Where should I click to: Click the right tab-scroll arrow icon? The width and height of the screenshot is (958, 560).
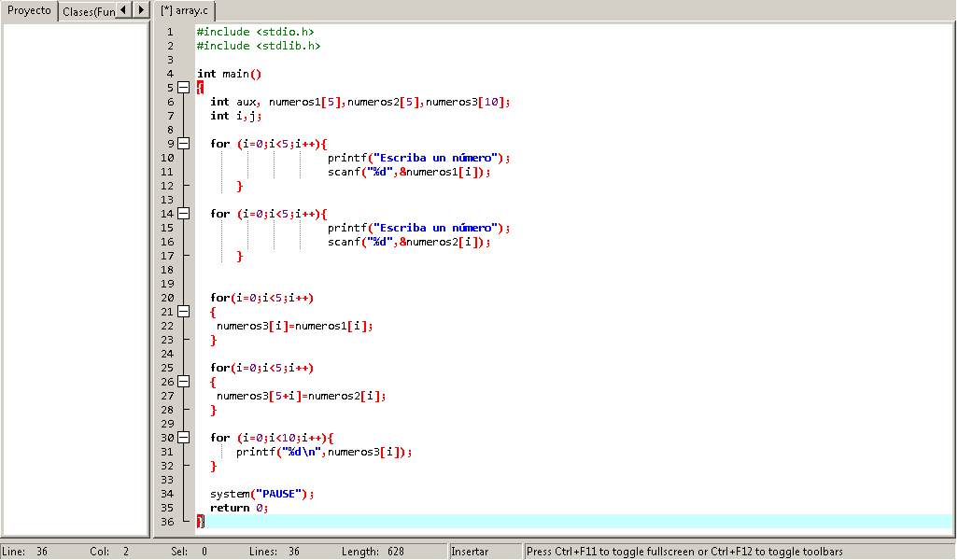140,11
